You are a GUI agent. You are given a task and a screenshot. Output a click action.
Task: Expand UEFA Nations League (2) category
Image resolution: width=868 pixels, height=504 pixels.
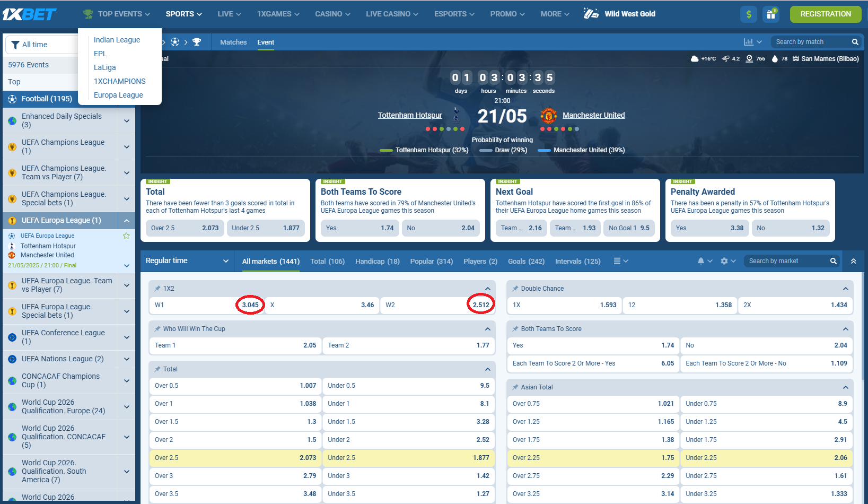[127, 359]
